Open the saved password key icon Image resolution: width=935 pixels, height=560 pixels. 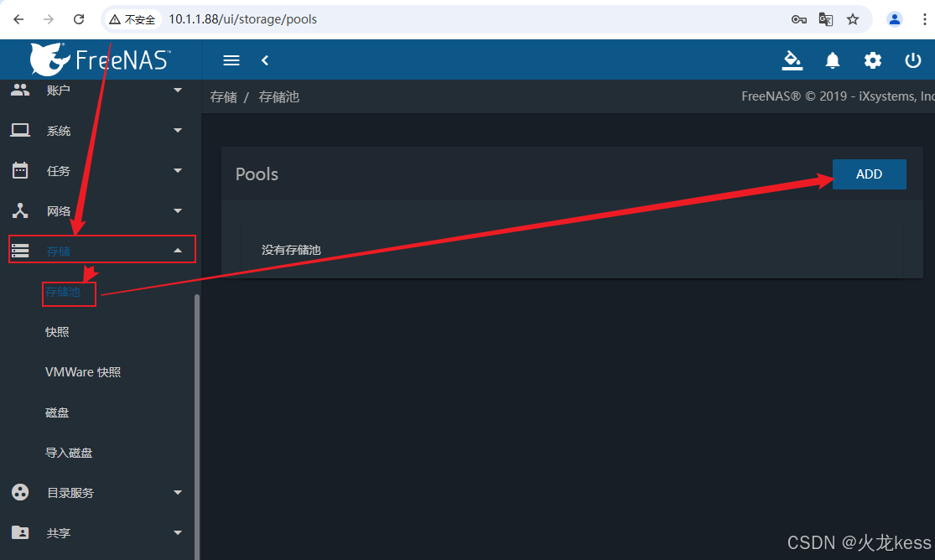click(799, 19)
